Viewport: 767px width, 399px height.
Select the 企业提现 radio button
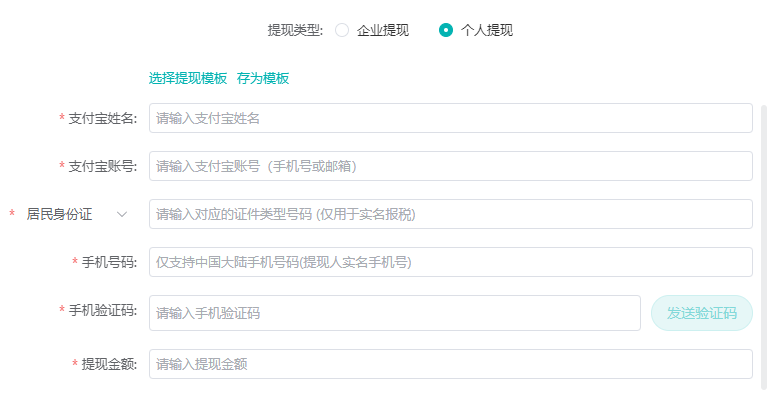pyautogui.click(x=342, y=30)
